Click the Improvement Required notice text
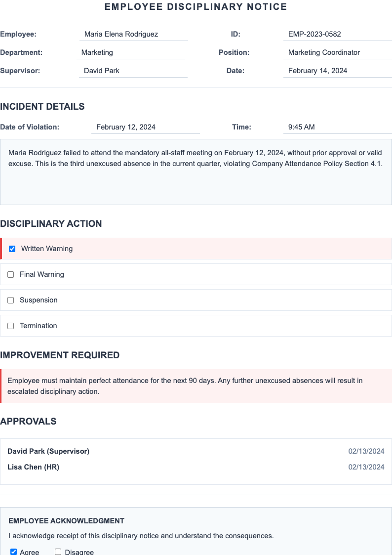The image size is (392, 555). tap(196, 386)
